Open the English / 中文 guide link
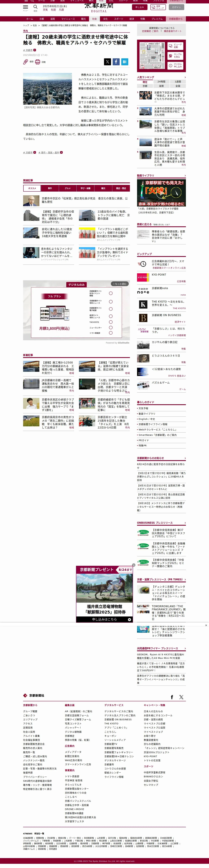Viewport: 209px width, 868px height. tap(146, 419)
